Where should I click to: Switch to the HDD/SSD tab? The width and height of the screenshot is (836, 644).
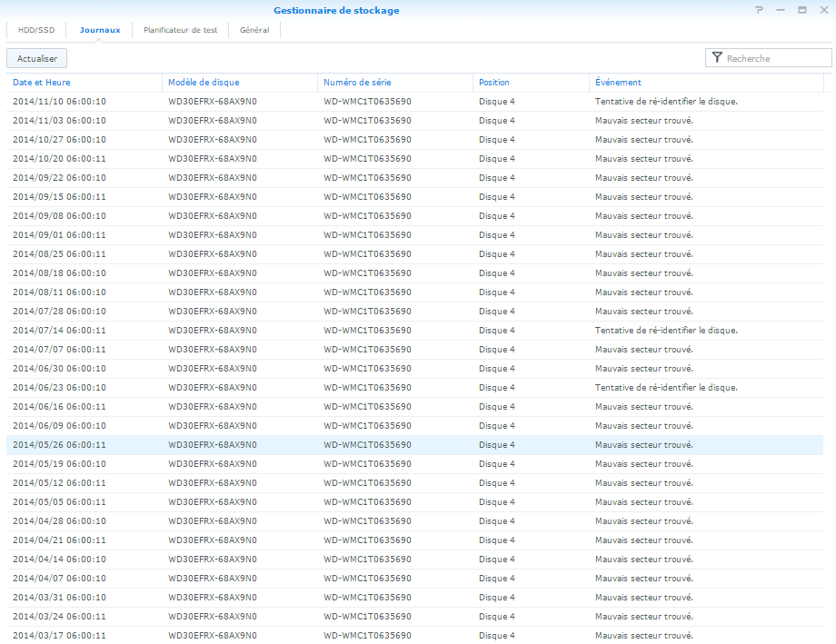coord(36,30)
